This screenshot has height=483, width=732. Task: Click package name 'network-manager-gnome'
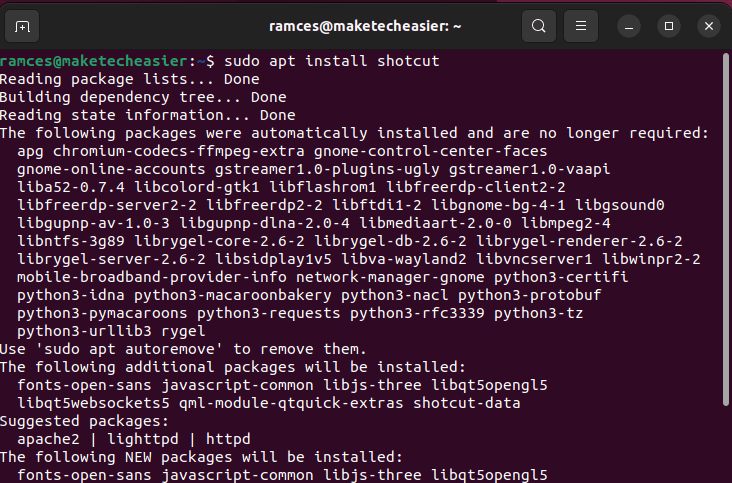tap(390, 277)
